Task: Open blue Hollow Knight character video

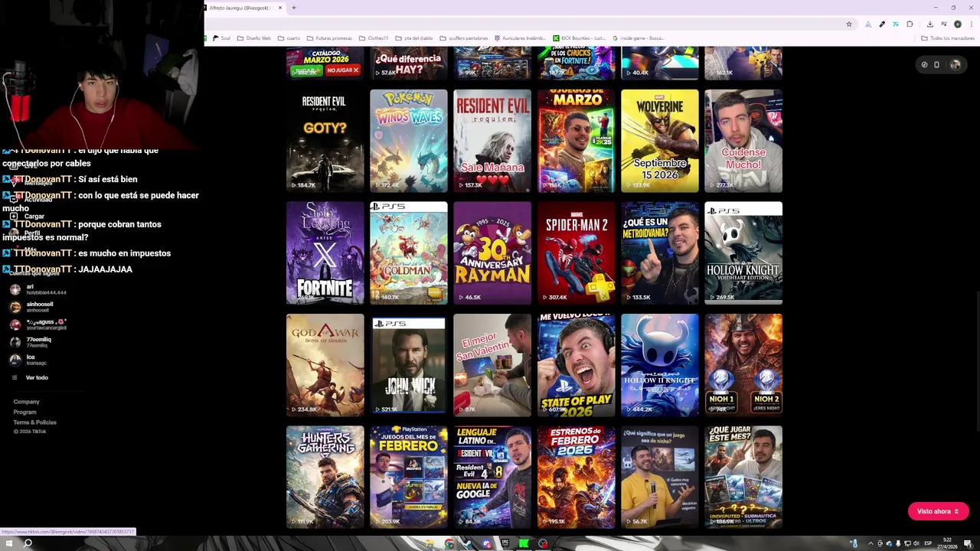Action: point(660,365)
